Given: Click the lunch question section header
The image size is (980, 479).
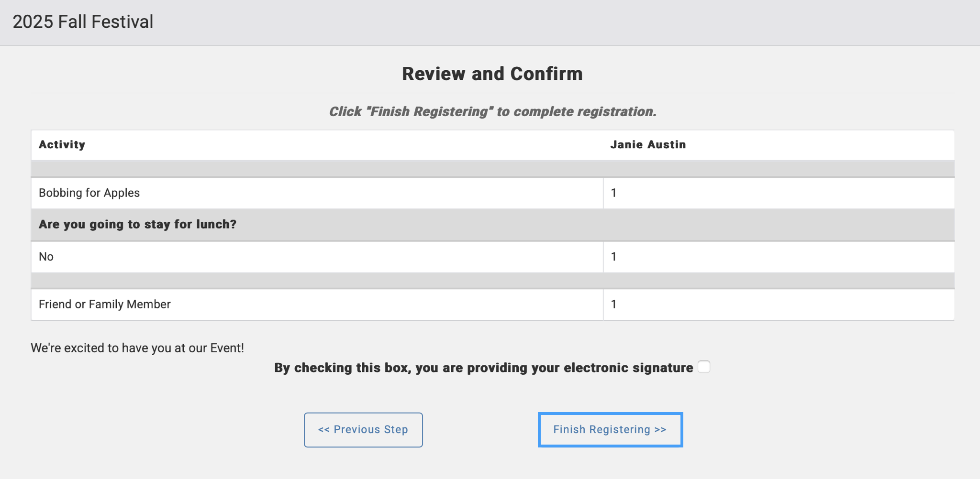Looking at the screenshot, I should 137,224.
